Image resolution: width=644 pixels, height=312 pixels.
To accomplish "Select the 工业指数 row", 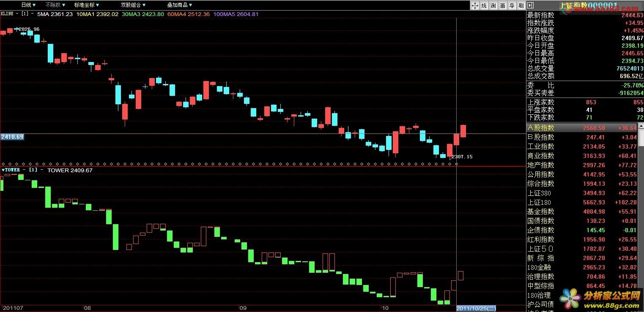I will (582, 147).
